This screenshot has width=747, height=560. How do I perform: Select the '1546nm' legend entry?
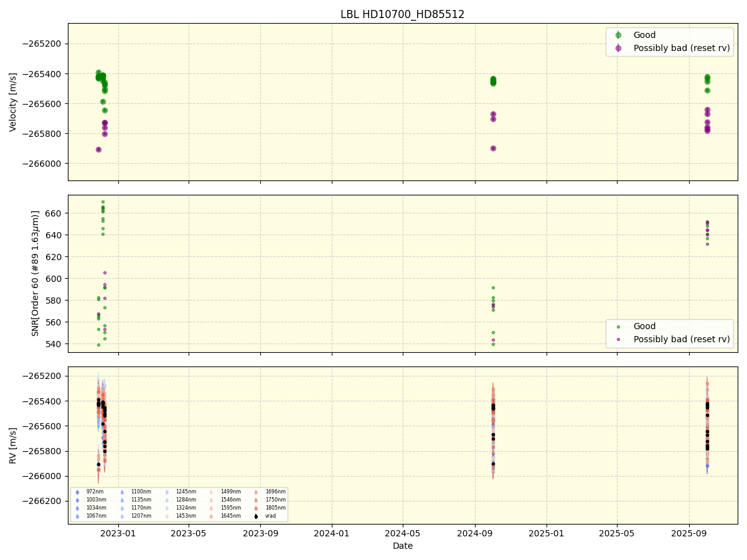[x=230, y=500]
